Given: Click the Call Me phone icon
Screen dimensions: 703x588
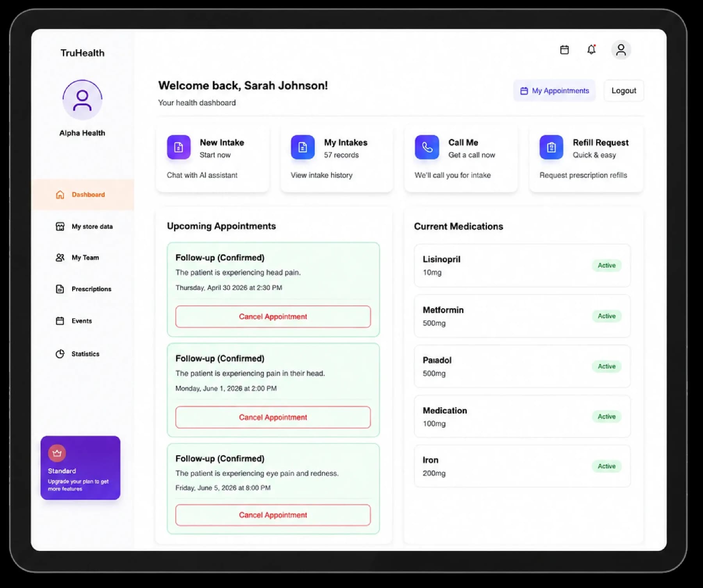Looking at the screenshot, I should [x=427, y=147].
